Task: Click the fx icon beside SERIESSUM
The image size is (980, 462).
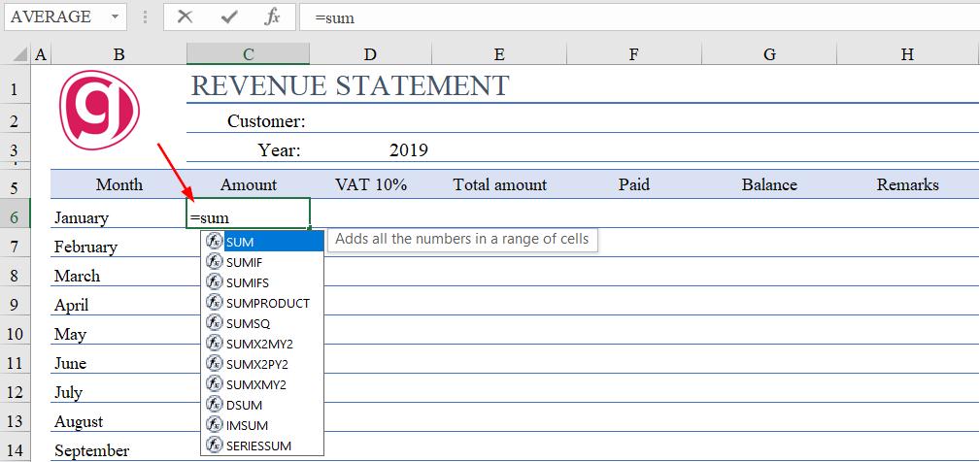Action: 215,445
